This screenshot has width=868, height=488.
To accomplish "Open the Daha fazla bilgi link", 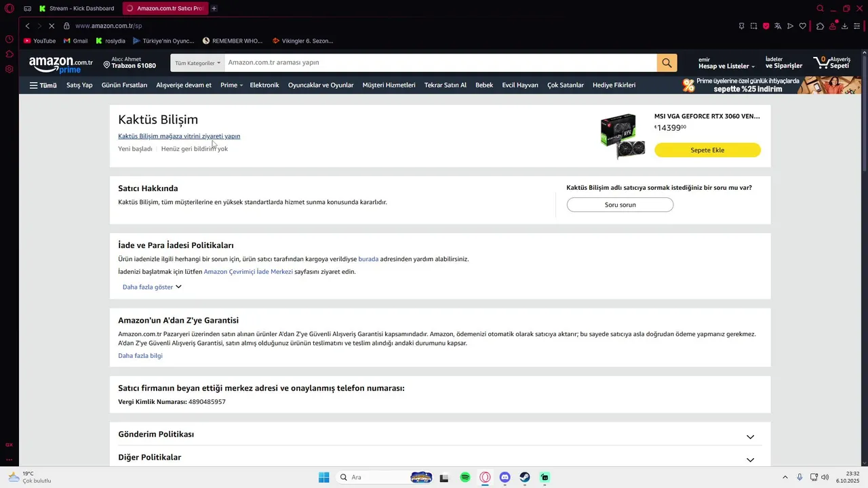I will tap(140, 356).
